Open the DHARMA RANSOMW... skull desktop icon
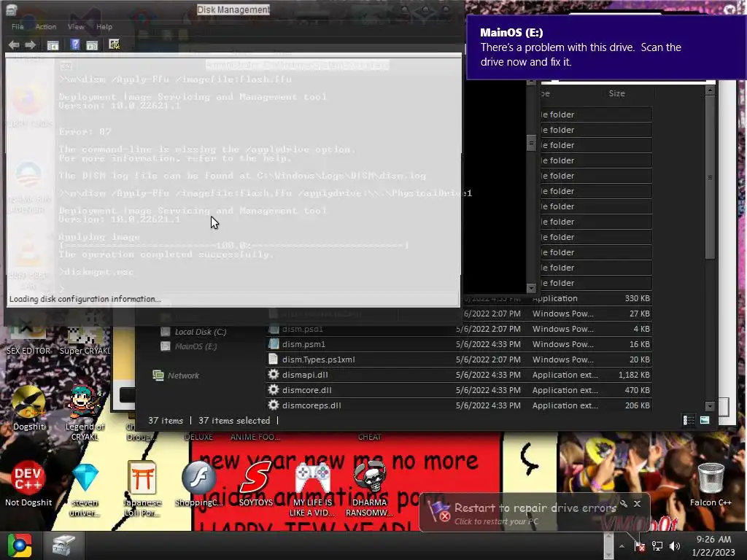This screenshot has width=747, height=560. [x=369, y=489]
